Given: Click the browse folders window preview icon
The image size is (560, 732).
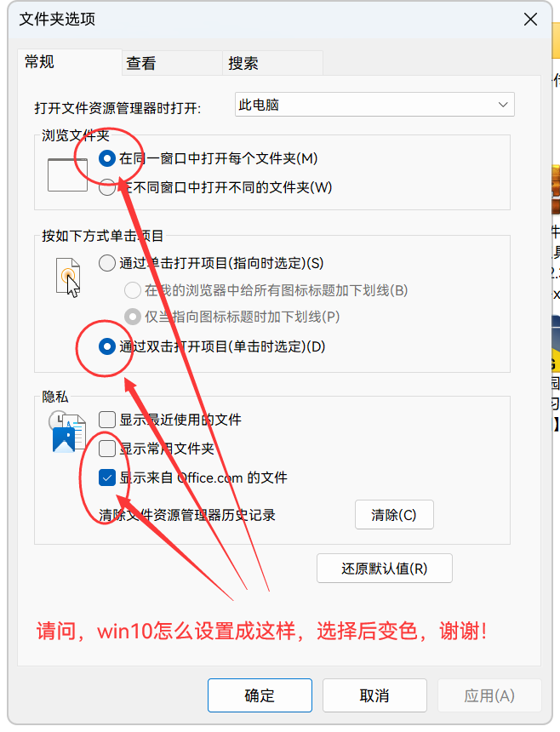Looking at the screenshot, I should point(68,174).
